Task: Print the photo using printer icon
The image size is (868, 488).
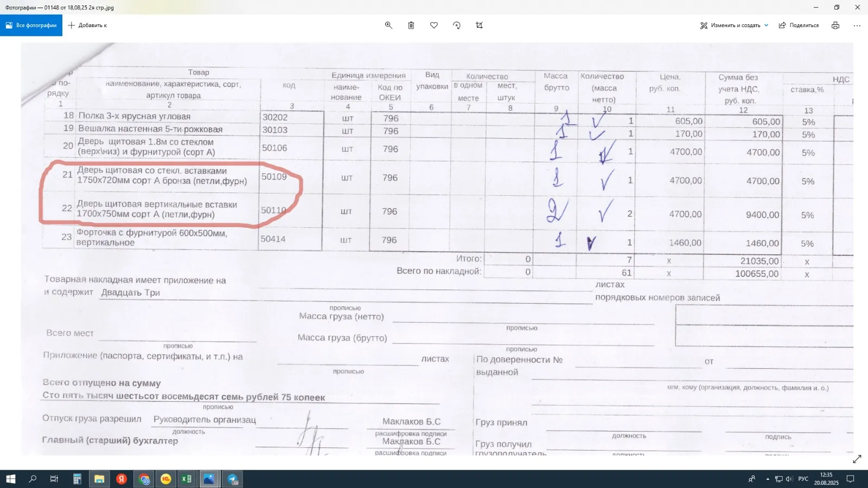Action: click(x=835, y=25)
